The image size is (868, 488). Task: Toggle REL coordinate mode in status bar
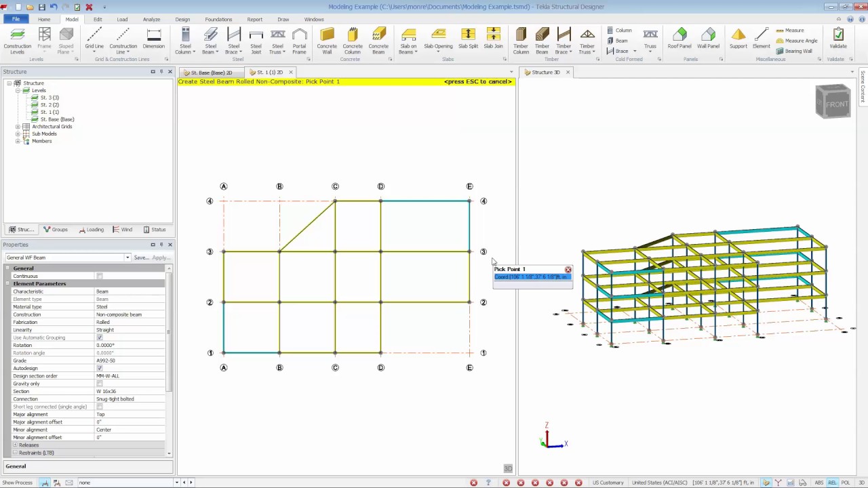[x=832, y=483]
